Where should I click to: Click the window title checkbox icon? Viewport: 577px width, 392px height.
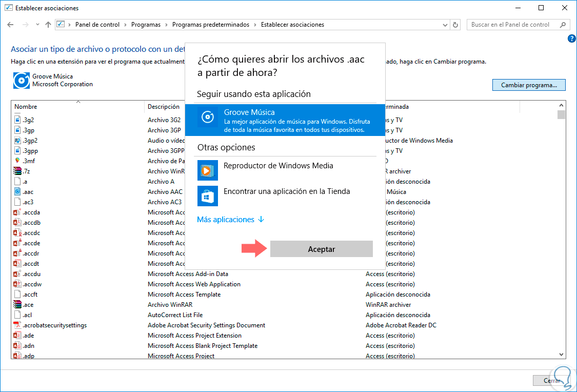(9, 8)
